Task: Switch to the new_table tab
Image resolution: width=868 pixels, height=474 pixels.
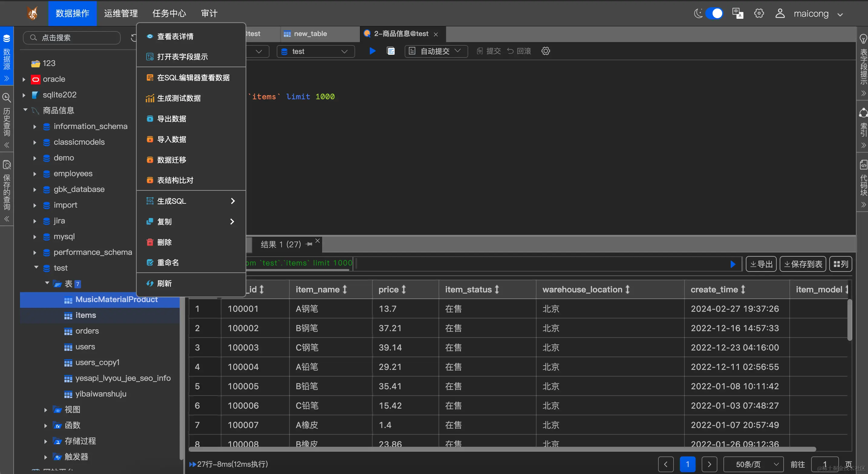Action: (310, 34)
